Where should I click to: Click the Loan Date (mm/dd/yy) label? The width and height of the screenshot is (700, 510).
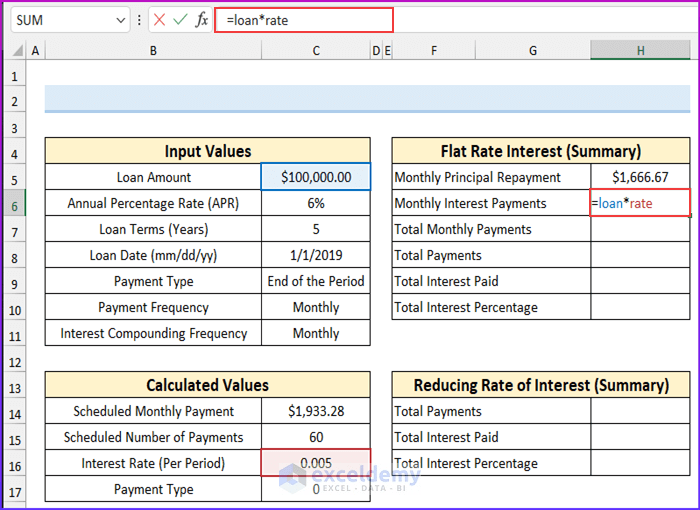coord(153,255)
